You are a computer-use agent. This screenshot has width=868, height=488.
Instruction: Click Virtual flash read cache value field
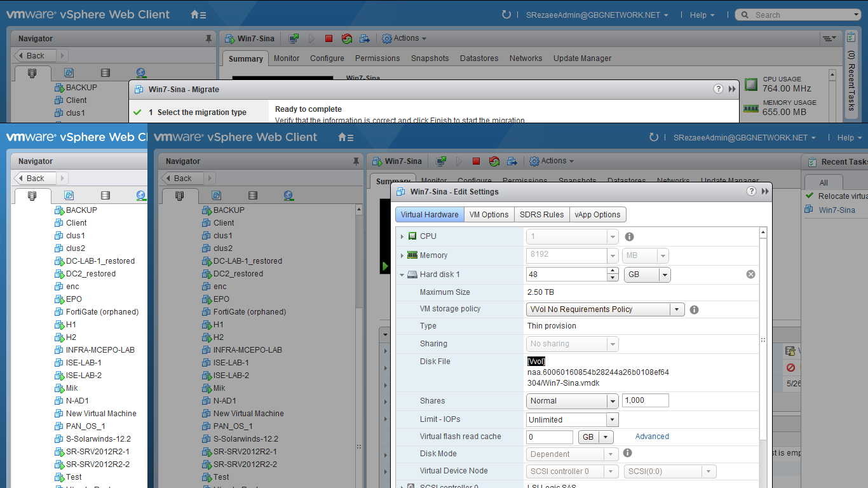pyautogui.click(x=550, y=437)
